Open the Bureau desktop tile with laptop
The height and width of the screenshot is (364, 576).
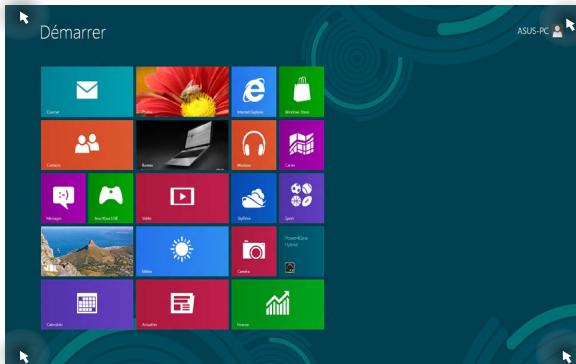(182, 145)
